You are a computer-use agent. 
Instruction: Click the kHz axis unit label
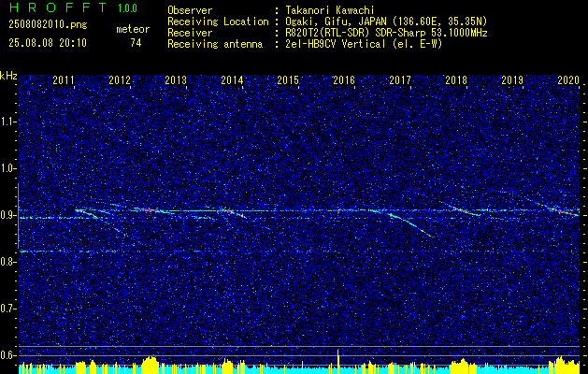click(8, 76)
